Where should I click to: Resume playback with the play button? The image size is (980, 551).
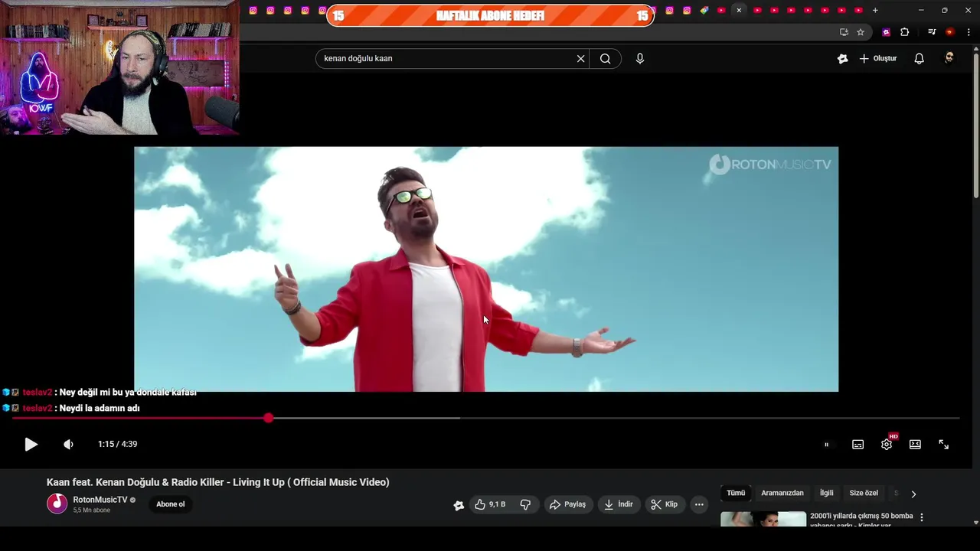click(x=31, y=444)
